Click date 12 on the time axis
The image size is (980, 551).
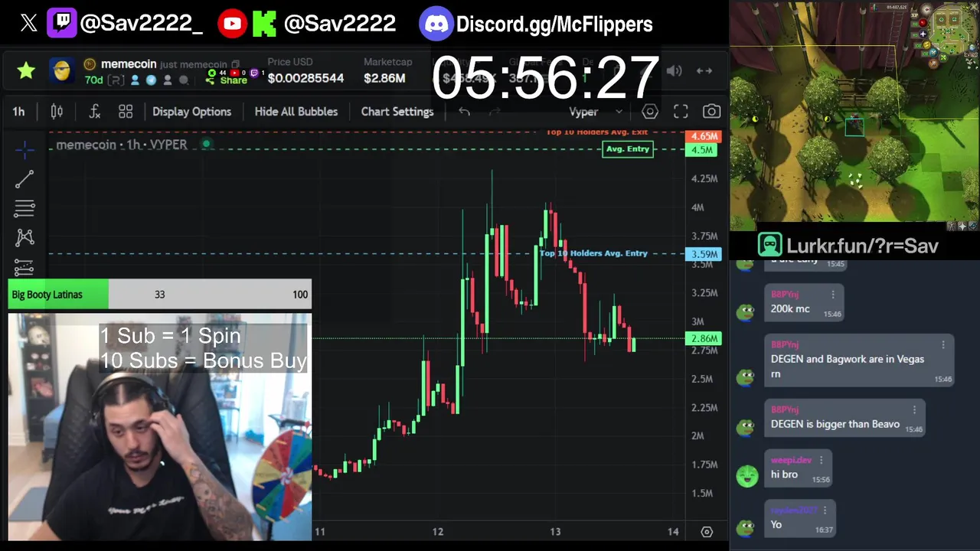coord(437,532)
